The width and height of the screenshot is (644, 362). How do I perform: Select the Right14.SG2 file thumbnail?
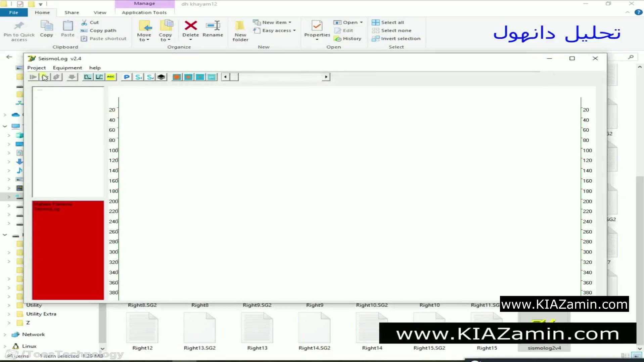coord(315,328)
